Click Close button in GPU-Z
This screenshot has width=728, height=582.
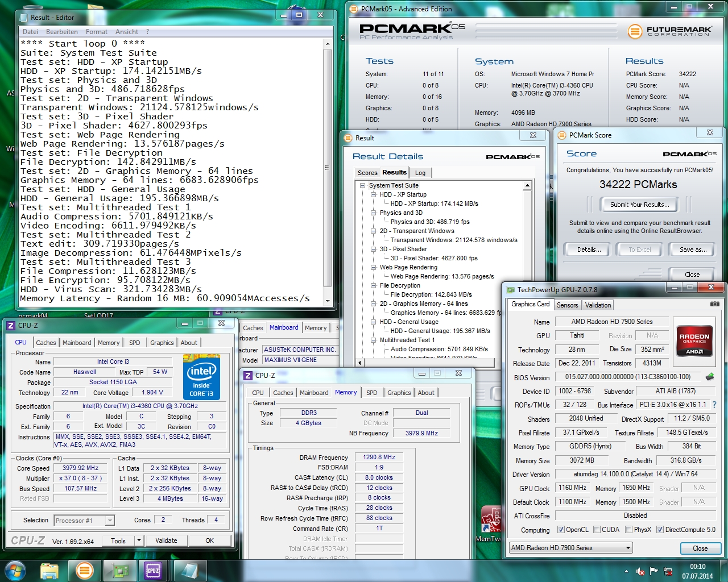click(x=700, y=548)
